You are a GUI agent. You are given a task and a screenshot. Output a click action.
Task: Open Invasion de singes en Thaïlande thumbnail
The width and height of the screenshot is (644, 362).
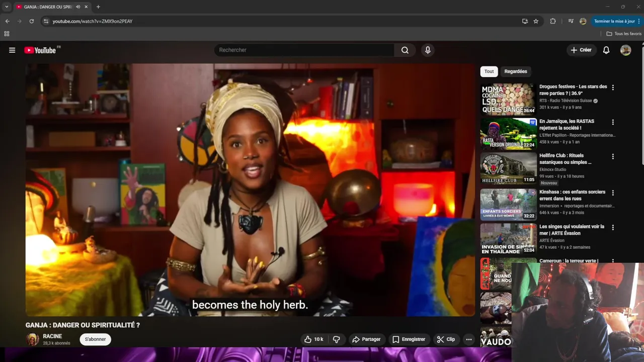[x=508, y=239]
